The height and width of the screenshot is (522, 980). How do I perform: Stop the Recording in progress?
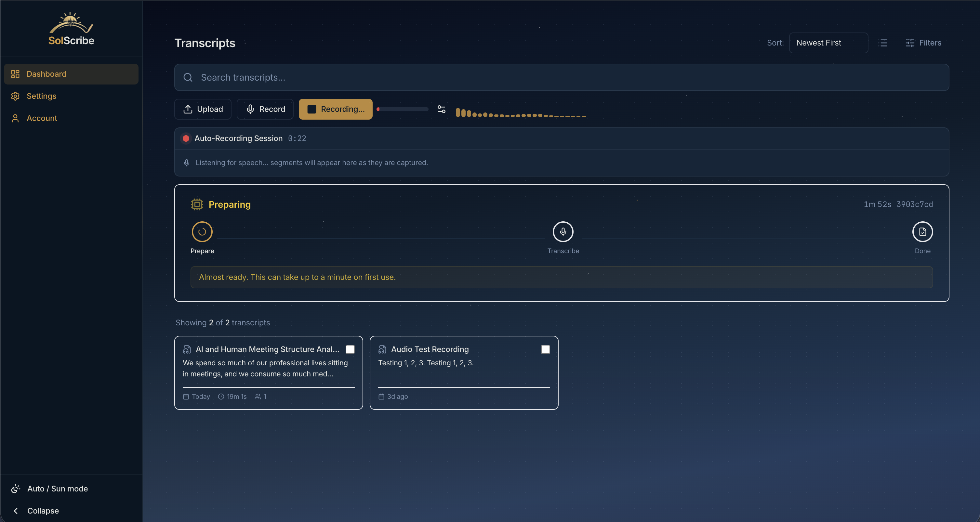point(335,109)
